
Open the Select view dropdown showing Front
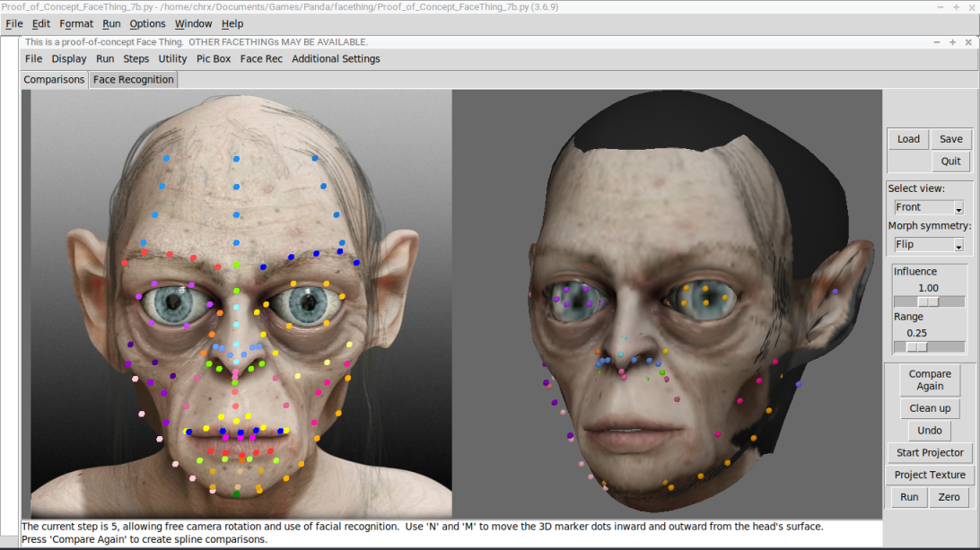(929, 207)
